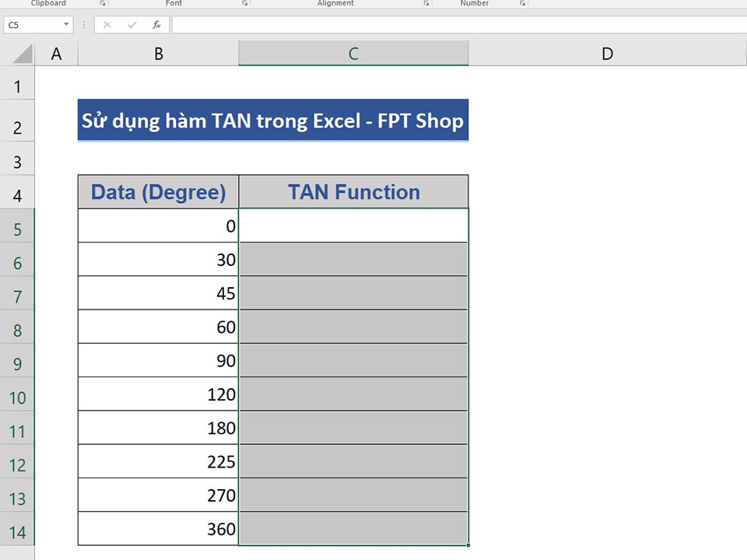Select column D header
Image resolution: width=747 pixels, height=560 pixels.
[x=608, y=53]
